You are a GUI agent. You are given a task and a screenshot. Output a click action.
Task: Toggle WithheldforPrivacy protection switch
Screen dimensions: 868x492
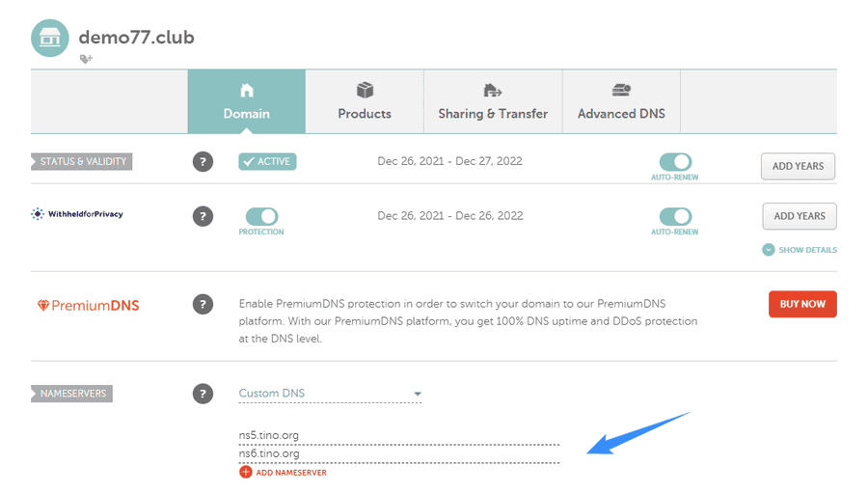[x=261, y=216]
